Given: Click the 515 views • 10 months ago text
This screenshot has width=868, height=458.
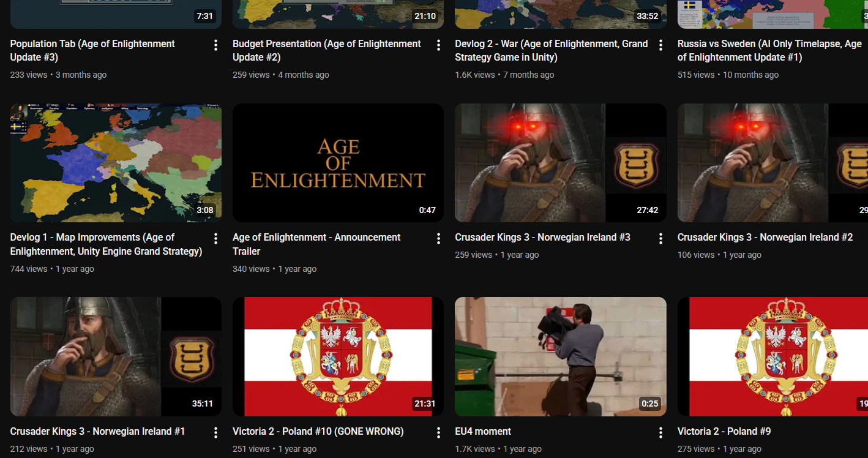Looking at the screenshot, I should coord(728,75).
